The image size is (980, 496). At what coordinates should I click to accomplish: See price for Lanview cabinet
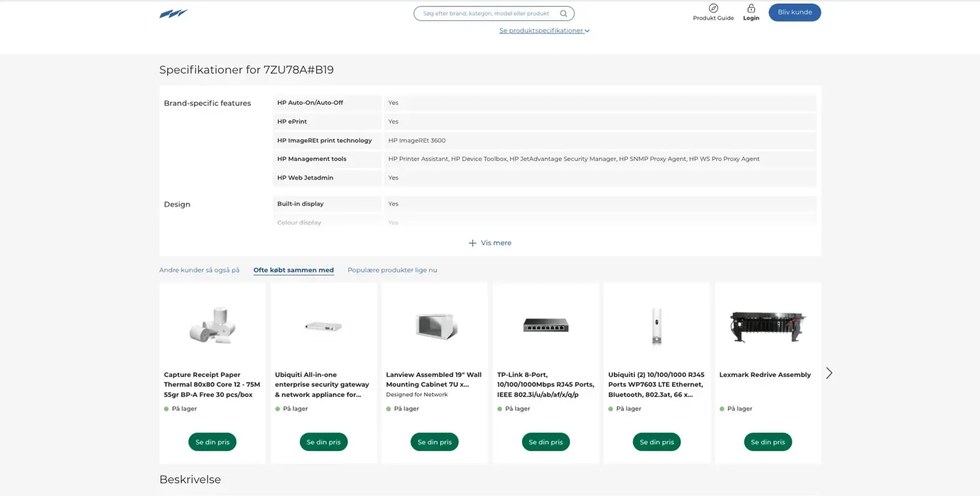434,442
